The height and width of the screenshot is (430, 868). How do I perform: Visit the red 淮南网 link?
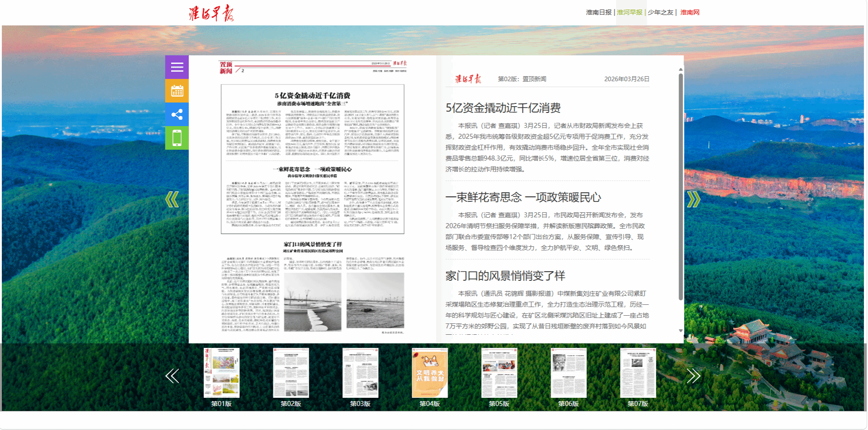coord(690,13)
